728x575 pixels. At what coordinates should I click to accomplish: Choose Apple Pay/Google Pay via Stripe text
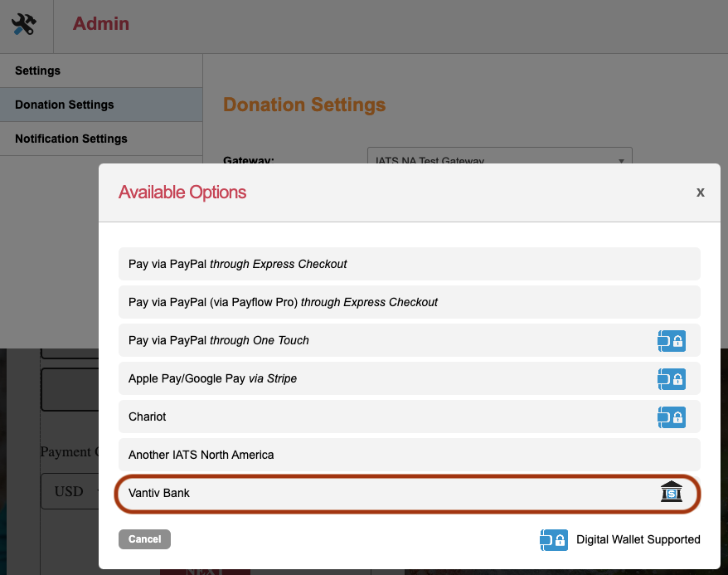tap(212, 378)
